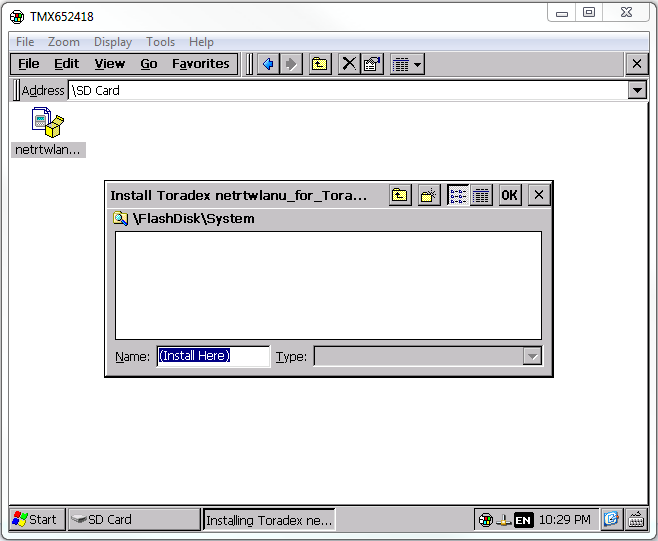Open the Tools menu
The width and height of the screenshot is (658, 541).
(160, 42)
